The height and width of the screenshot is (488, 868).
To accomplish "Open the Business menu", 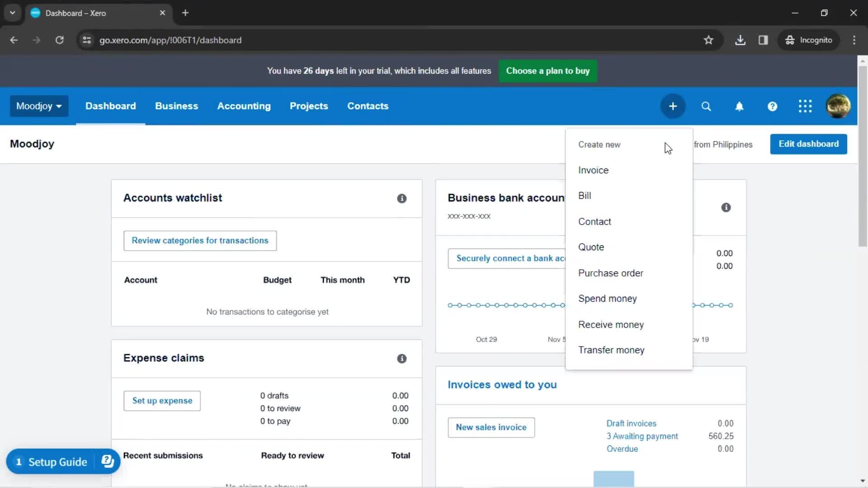I will pyautogui.click(x=176, y=106).
